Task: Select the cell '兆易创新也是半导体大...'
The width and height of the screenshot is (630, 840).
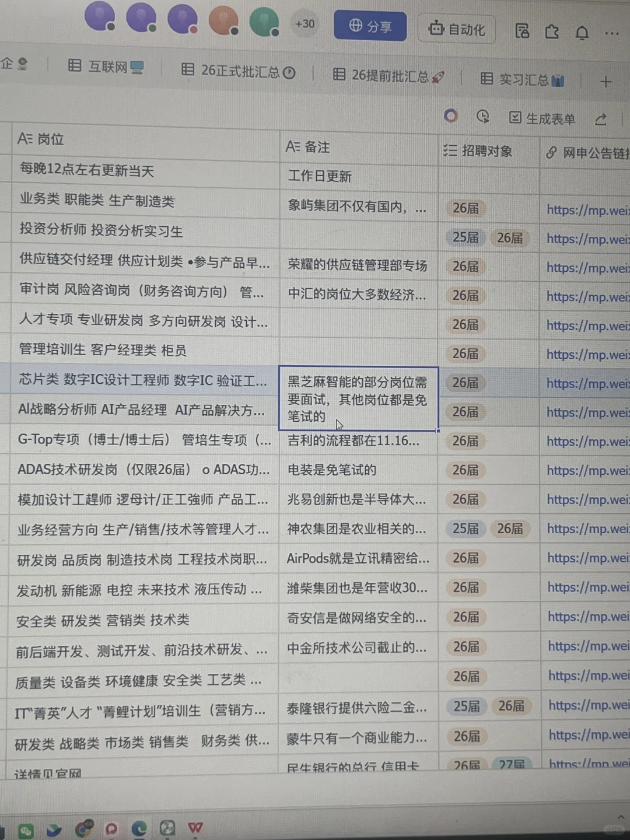Action: (359, 500)
